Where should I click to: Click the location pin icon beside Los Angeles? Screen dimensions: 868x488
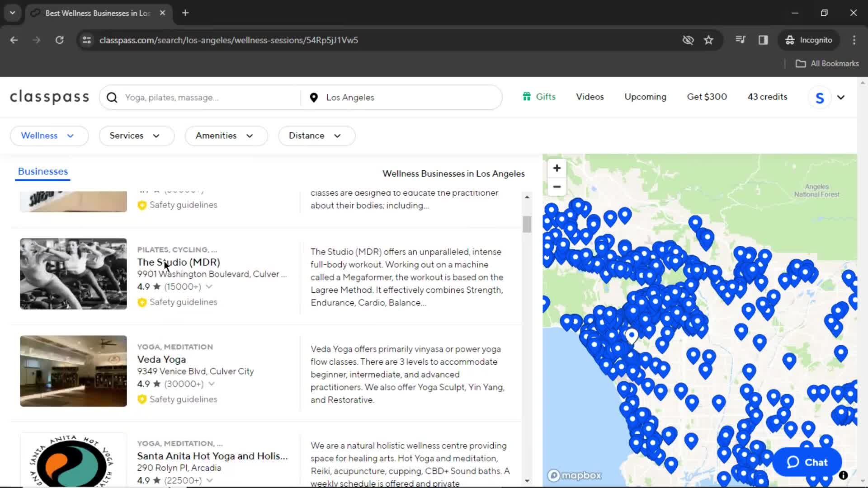point(314,98)
